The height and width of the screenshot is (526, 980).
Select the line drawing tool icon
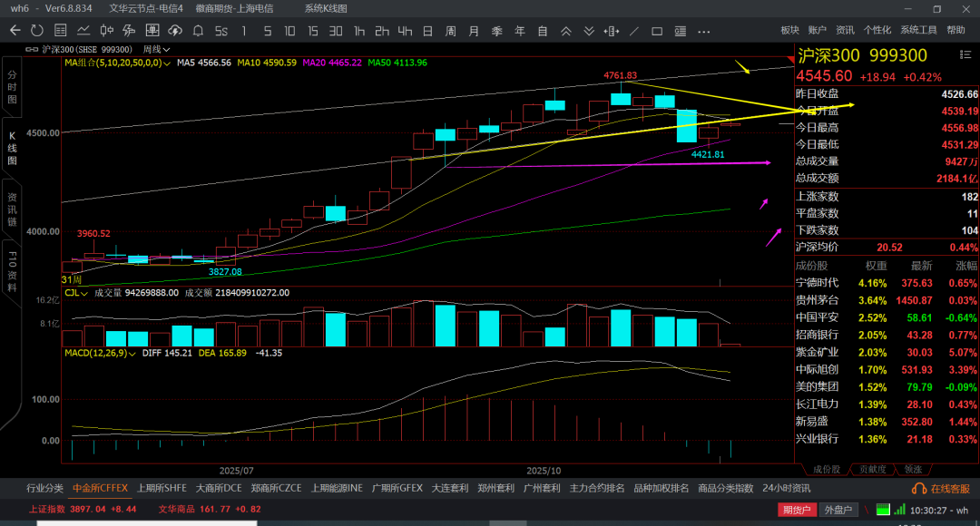pyautogui.click(x=634, y=30)
